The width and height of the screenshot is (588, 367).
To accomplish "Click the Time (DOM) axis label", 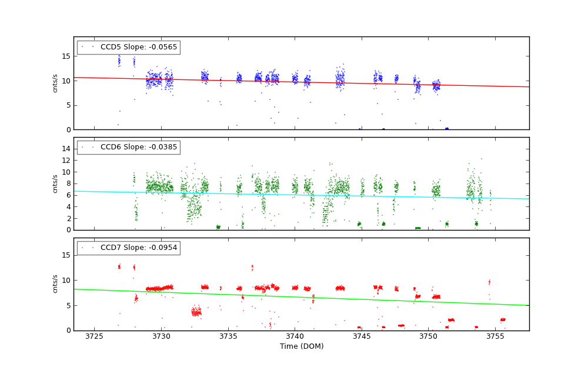I will [301, 346].
